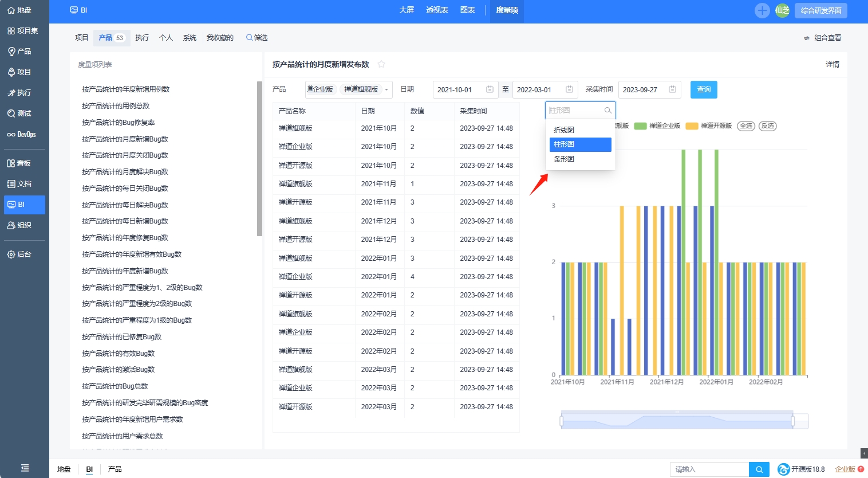
Task: Click the search icon in bottom bar
Action: 759,469
